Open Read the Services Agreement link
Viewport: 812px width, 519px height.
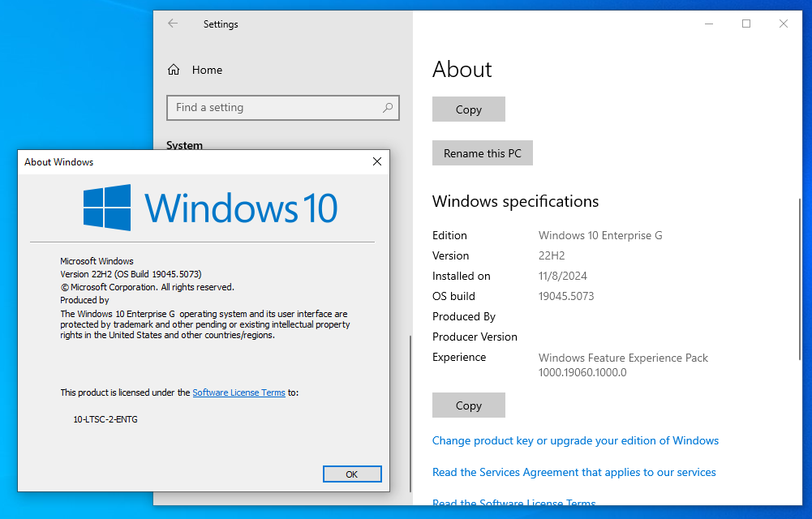tap(574, 472)
